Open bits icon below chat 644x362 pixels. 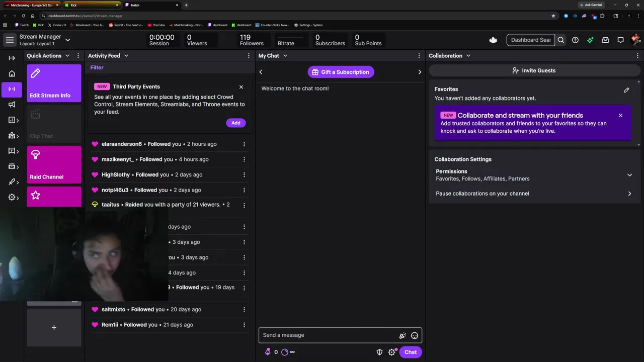268,352
